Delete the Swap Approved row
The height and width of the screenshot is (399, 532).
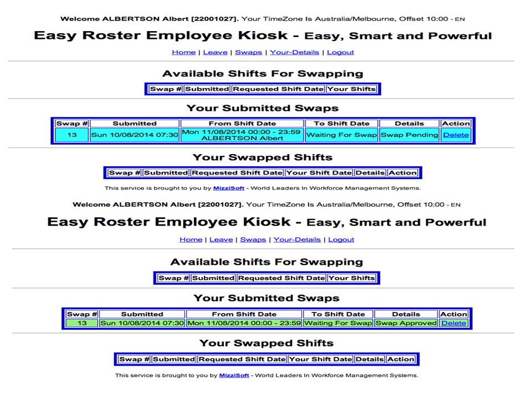tap(454, 323)
